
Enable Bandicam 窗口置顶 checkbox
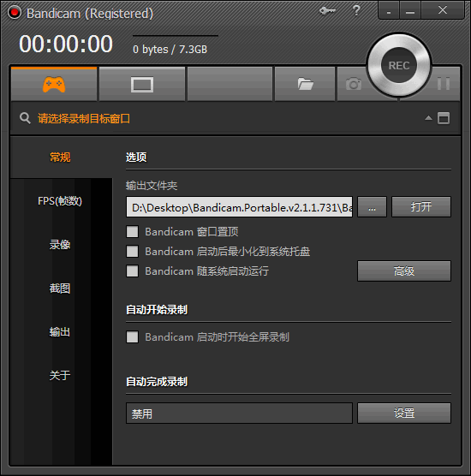click(x=132, y=232)
